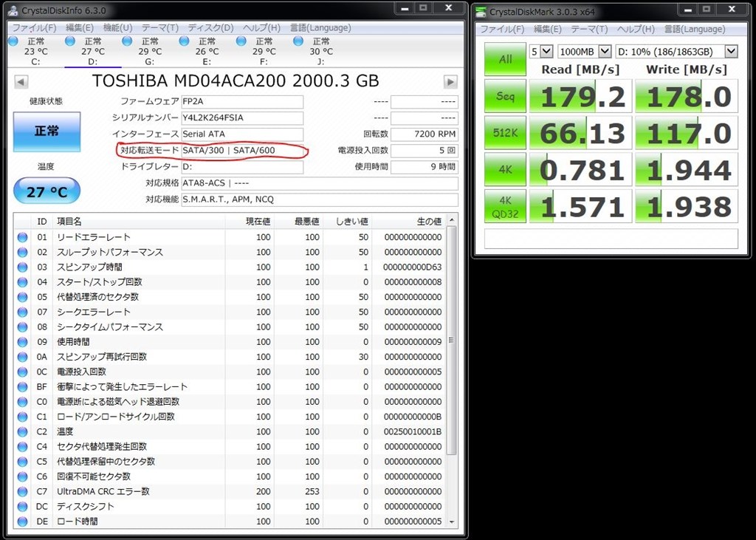
Task: Start the Seq benchmark test
Action: click(x=505, y=95)
